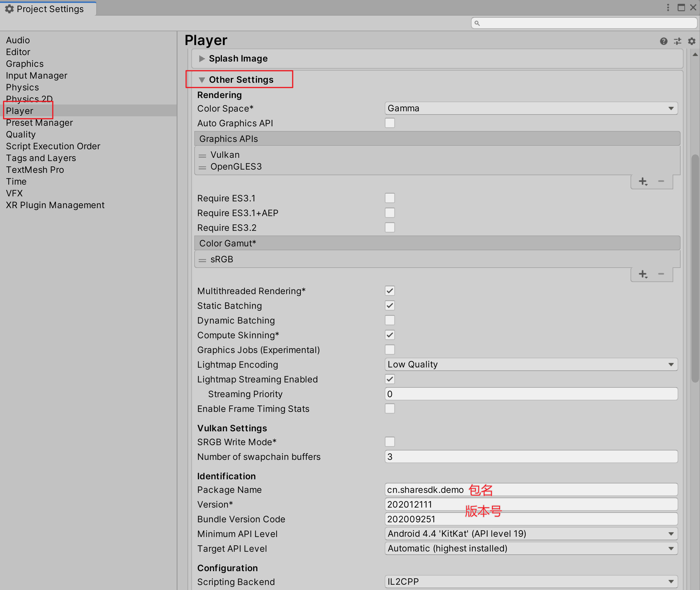Remove Graphics API with minus button
The height and width of the screenshot is (590, 700).
tap(661, 182)
